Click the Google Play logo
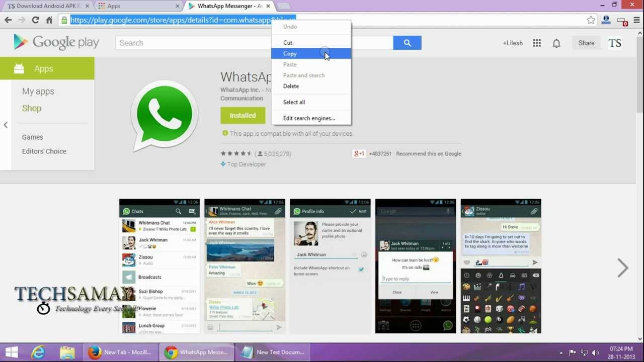The width and height of the screenshot is (644, 362). pyautogui.click(x=56, y=42)
